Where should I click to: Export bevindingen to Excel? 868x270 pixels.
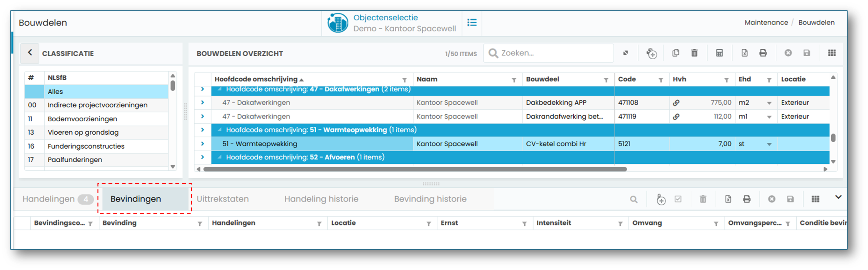(728, 199)
